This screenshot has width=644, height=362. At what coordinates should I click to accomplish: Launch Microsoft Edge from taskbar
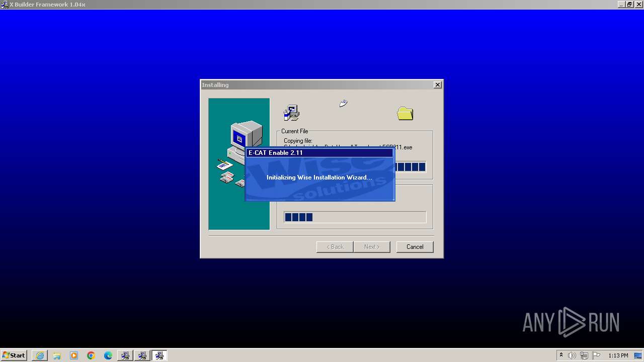pos(108,355)
